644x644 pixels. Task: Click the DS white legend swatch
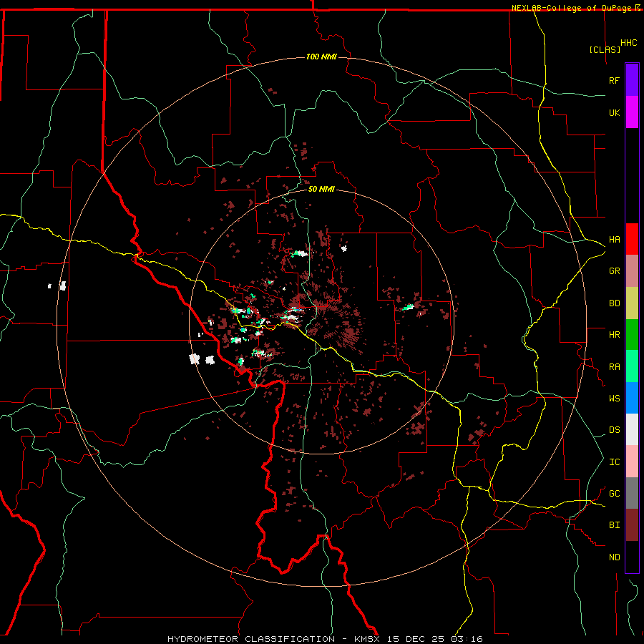point(632,429)
